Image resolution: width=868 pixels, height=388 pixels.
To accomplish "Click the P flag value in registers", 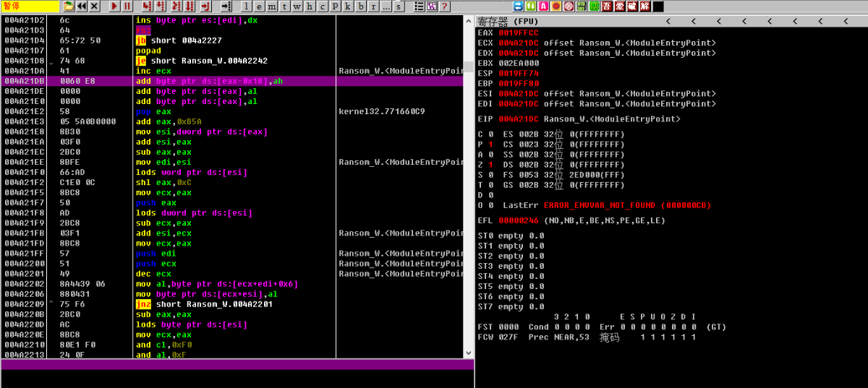I will coord(491,145).
